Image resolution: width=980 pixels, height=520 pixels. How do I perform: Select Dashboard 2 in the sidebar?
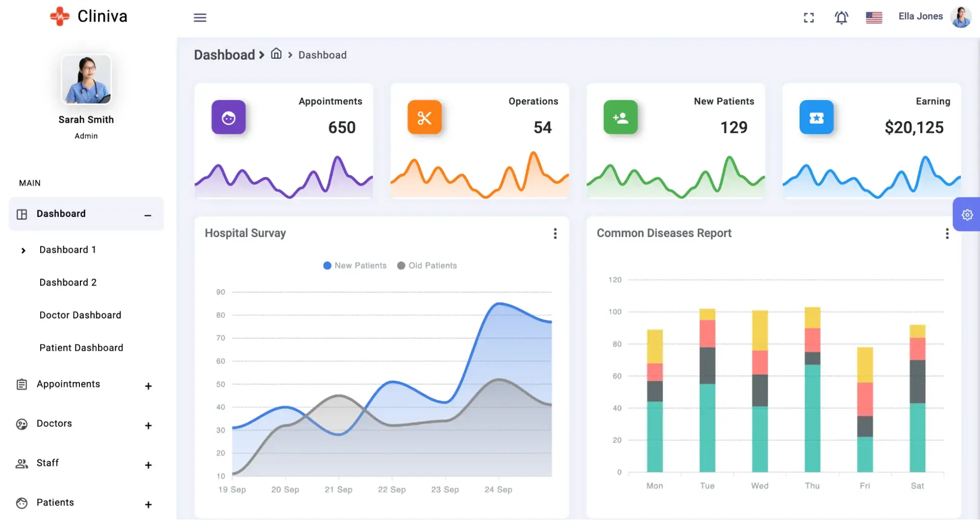click(x=68, y=283)
